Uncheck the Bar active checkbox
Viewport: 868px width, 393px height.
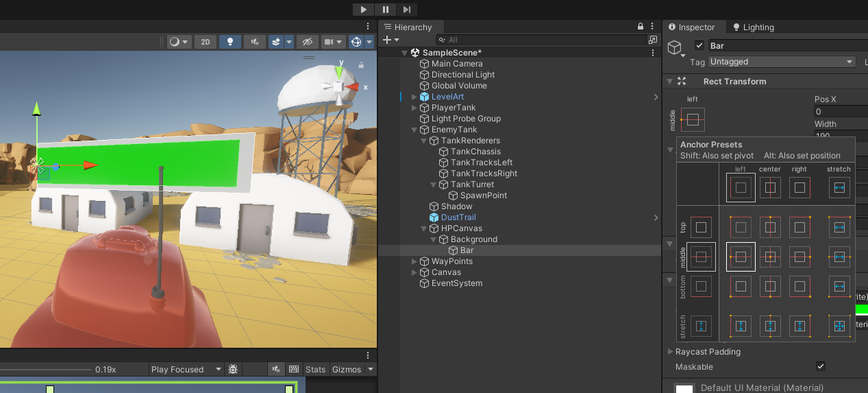(699, 46)
